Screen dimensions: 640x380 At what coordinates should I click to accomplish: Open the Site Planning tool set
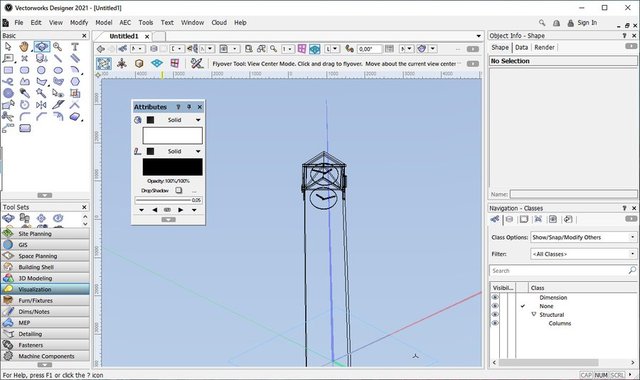(x=45, y=233)
